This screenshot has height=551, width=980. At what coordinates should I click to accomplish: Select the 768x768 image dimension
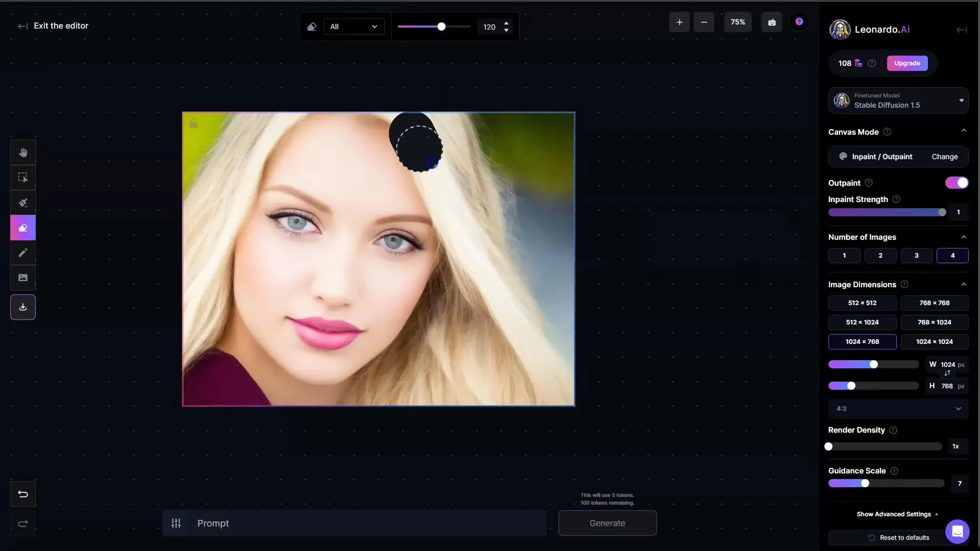pos(934,303)
